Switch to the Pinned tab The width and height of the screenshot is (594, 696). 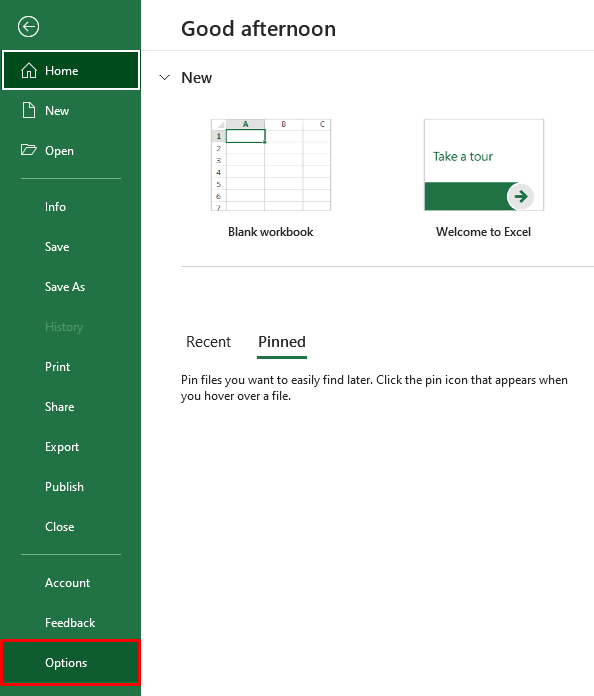click(282, 342)
